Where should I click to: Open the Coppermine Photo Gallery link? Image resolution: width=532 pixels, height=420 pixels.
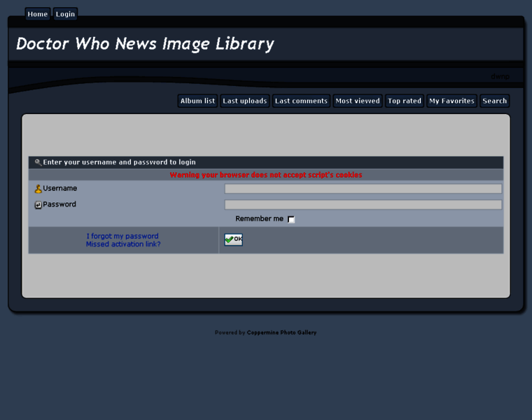tap(281, 332)
